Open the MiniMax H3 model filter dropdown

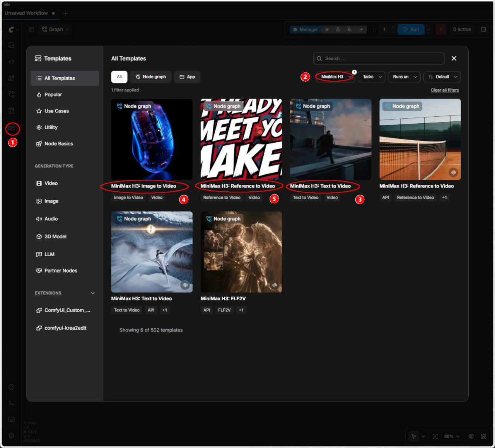(335, 77)
